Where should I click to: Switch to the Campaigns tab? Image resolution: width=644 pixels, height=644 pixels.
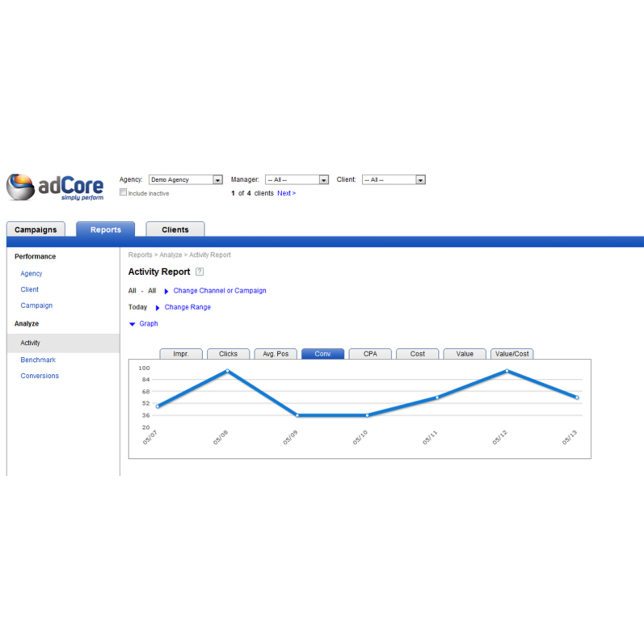(36, 229)
